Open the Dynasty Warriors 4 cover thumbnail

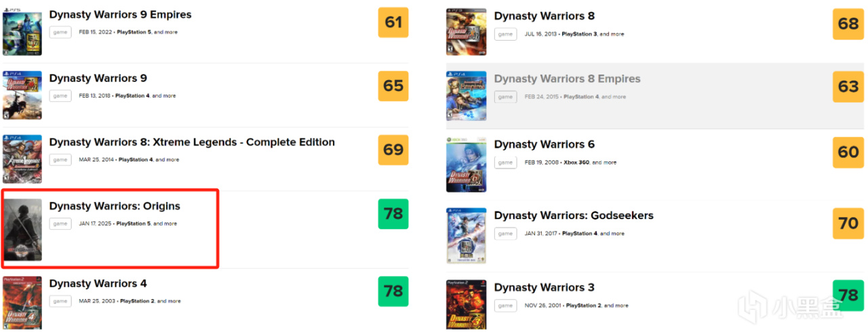coord(22,302)
